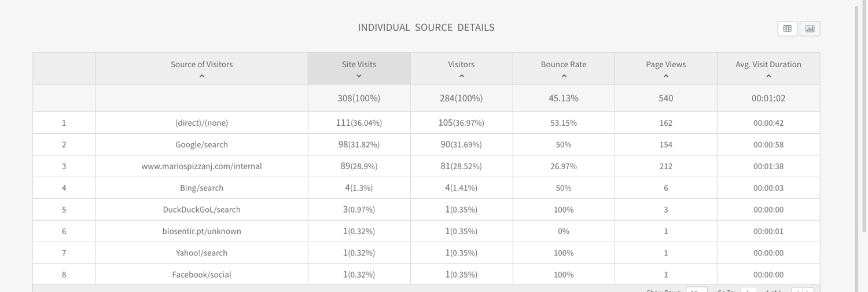Go to next page of results

click(808, 290)
